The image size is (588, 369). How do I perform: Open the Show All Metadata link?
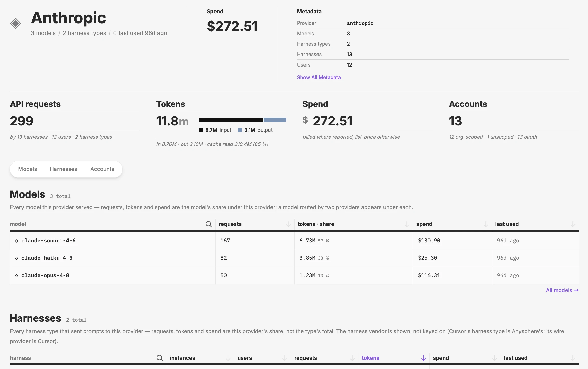319,77
